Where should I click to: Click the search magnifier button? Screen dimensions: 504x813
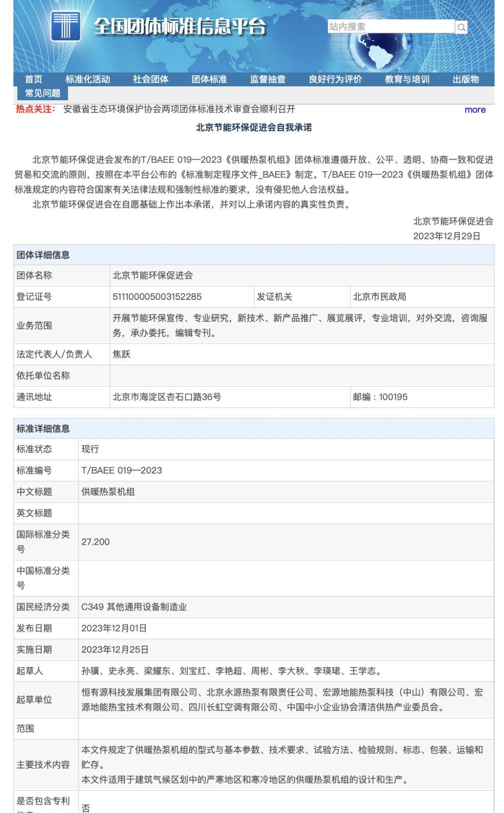[x=461, y=27]
